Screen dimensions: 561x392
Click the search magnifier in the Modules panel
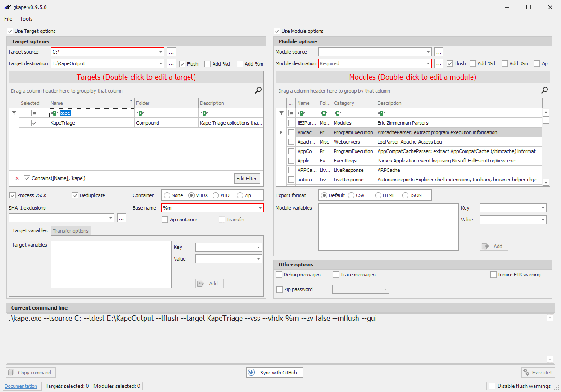click(x=544, y=90)
